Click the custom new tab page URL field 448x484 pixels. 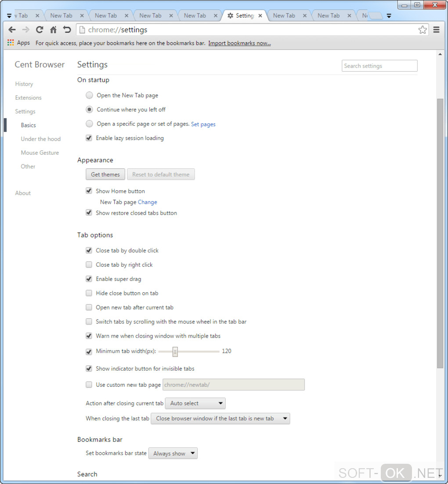click(234, 385)
